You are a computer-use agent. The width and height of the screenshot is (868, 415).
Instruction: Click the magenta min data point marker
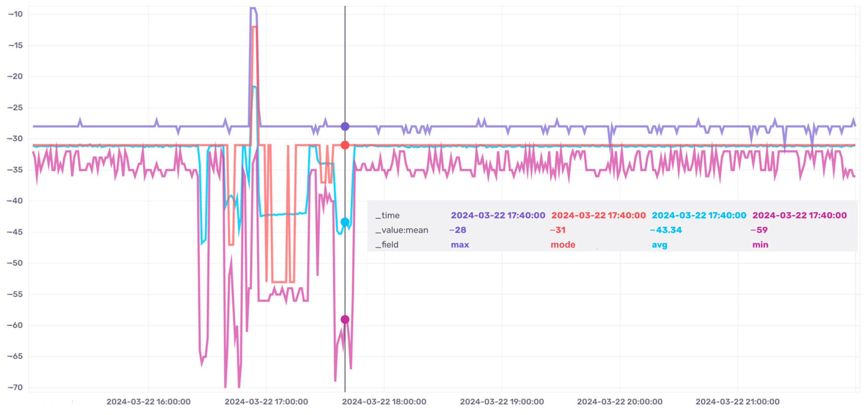click(345, 319)
